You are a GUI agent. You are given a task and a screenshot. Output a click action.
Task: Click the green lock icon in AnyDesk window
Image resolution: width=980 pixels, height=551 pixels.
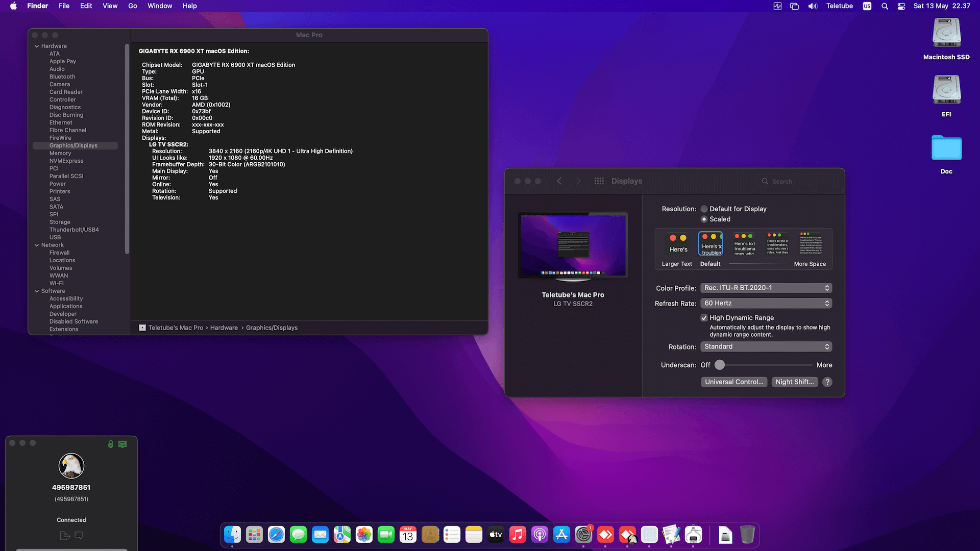point(111,444)
